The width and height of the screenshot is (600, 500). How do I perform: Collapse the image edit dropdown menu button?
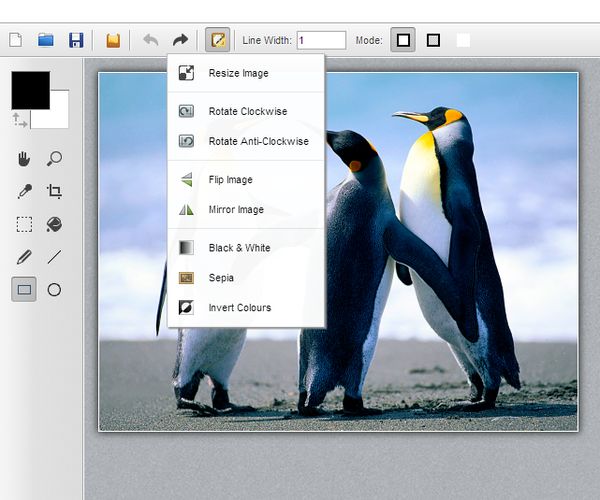(x=216, y=40)
